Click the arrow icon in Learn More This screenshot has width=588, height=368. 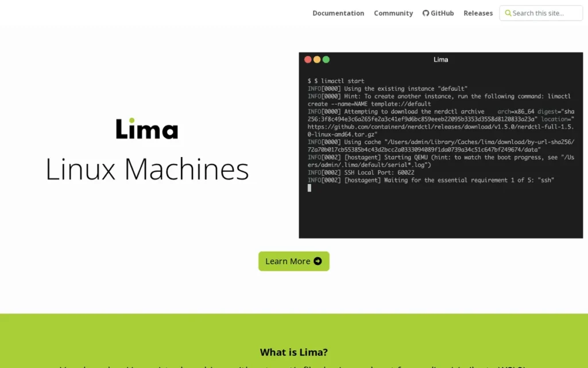(x=318, y=261)
